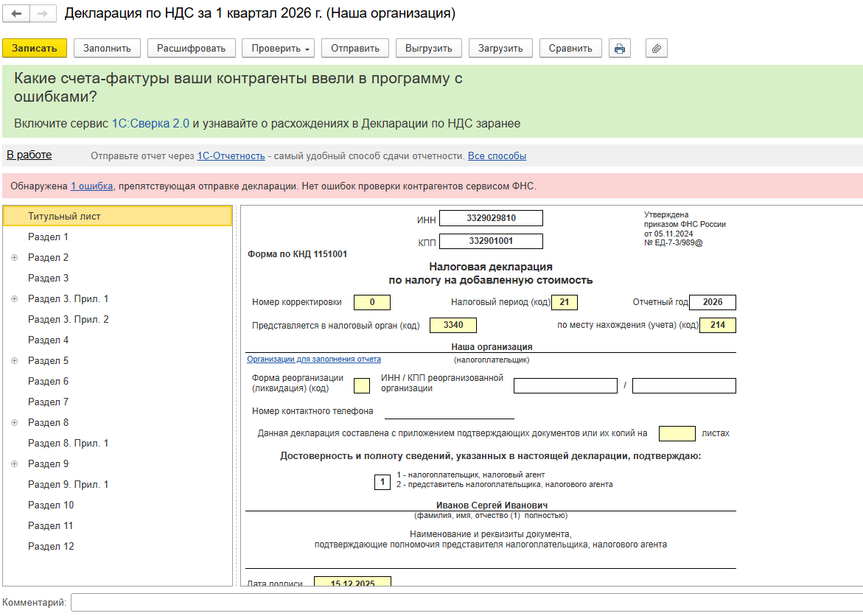Click the Номер контактного телефона field

449,411
